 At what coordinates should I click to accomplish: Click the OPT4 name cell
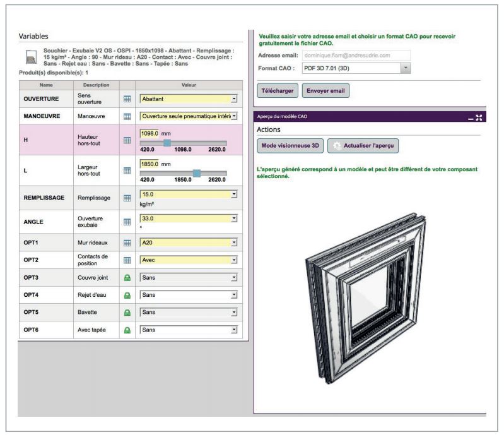[46, 295]
